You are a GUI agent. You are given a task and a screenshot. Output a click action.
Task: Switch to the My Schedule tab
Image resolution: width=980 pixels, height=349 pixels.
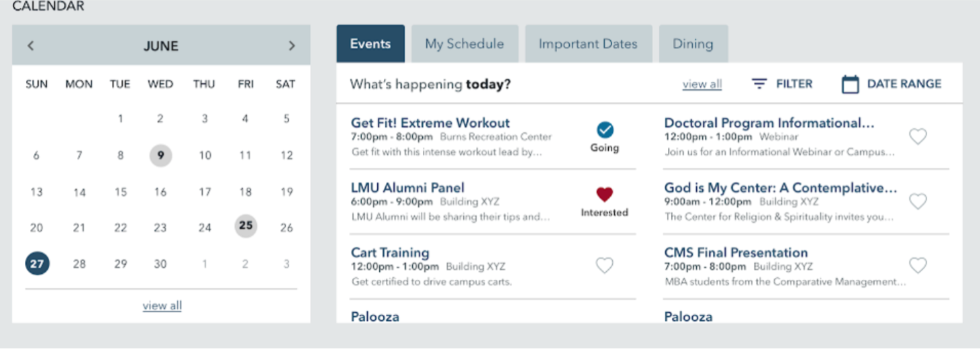point(464,44)
